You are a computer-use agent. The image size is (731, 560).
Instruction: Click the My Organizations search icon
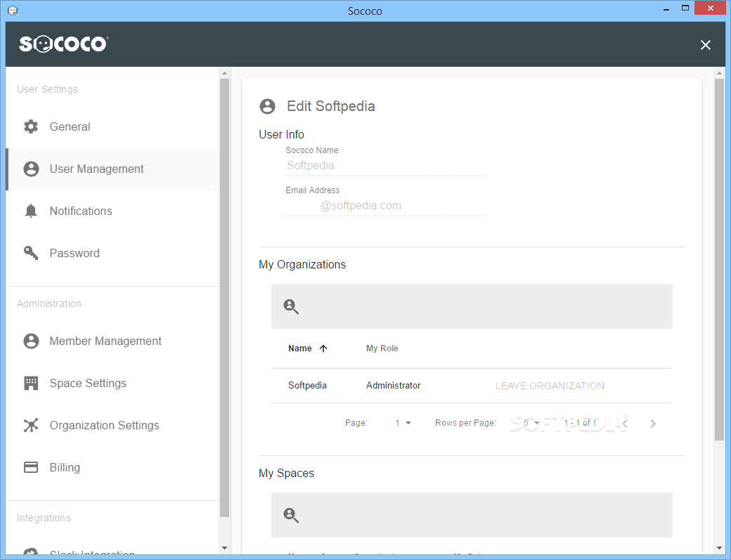pos(291,306)
